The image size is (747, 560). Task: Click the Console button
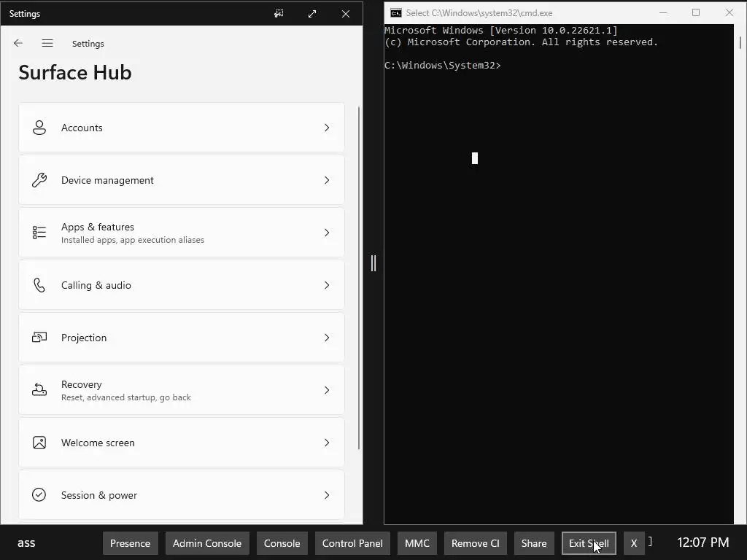coord(282,543)
